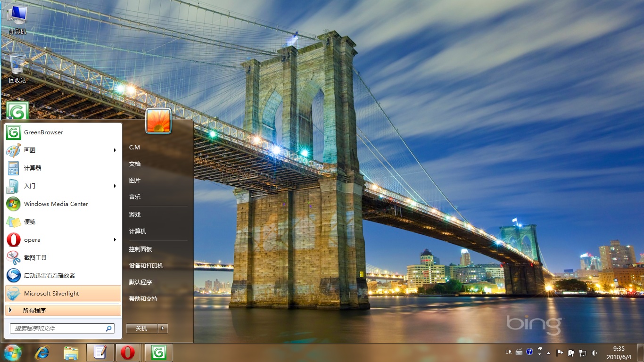Open Paint from the Start menu
Viewport: 644px width, 362px height.
point(28,150)
